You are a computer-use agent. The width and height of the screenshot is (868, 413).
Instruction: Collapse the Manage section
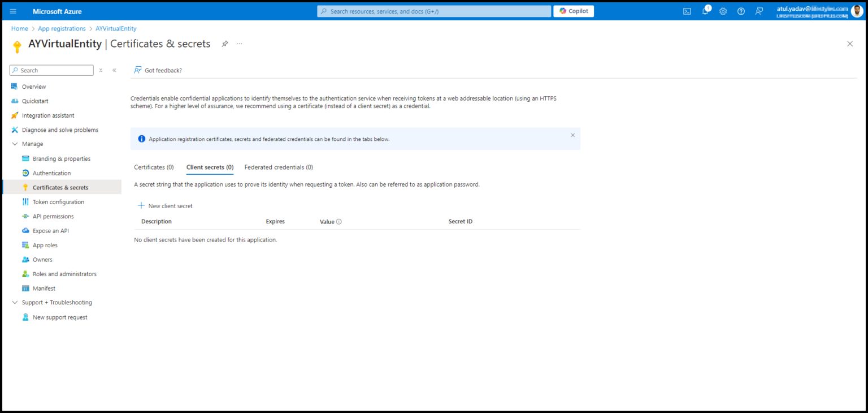click(15, 144)
